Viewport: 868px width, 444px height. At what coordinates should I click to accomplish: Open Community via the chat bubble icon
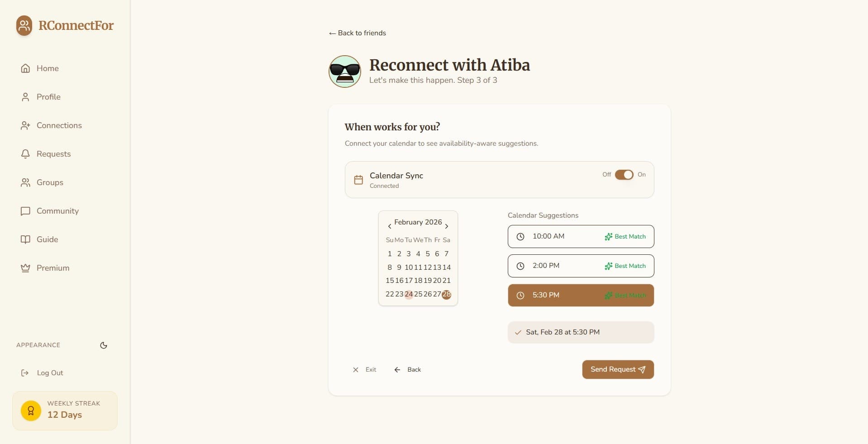pos(25,211)
